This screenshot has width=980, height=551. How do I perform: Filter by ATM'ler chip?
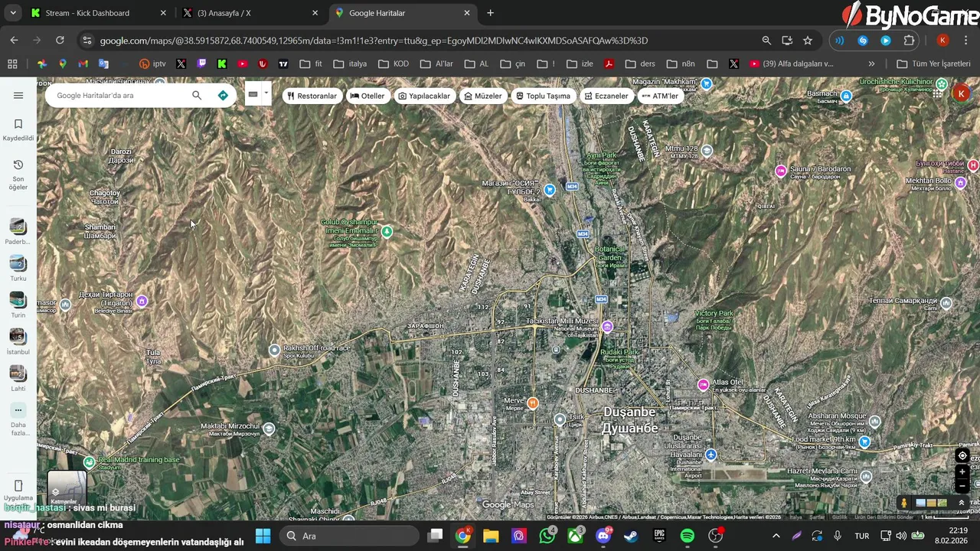[x=660, y=96]
